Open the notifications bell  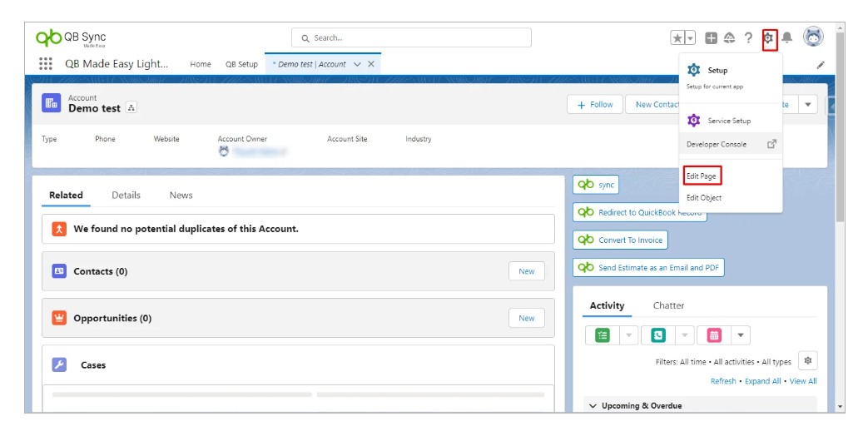click(x=786, y=37)
